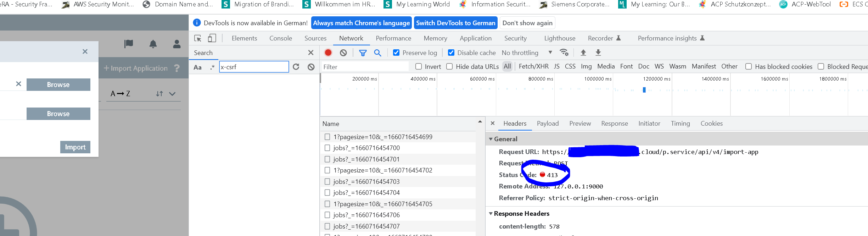868x236 pixels.
Task: Switch to the Console tab
Action: coord(280,38)
